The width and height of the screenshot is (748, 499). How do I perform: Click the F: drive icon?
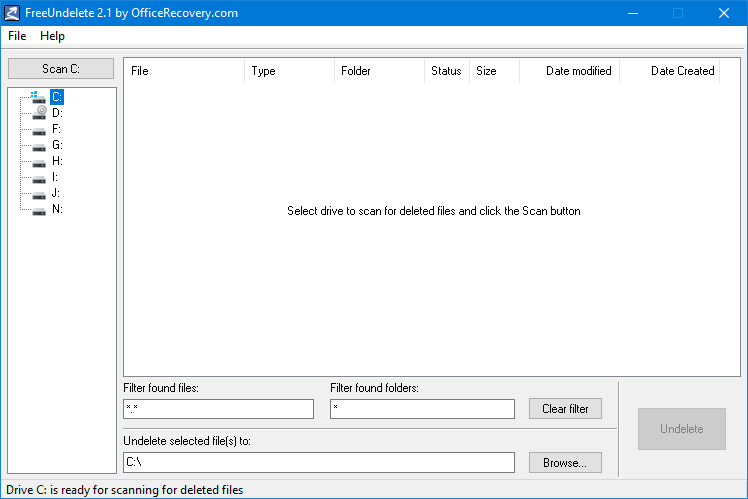39,131
